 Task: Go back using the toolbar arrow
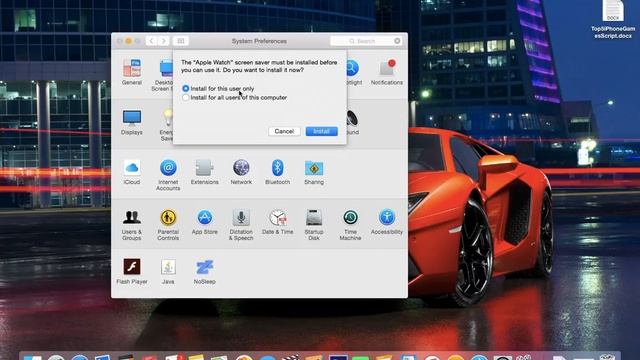tap(151, 41)
